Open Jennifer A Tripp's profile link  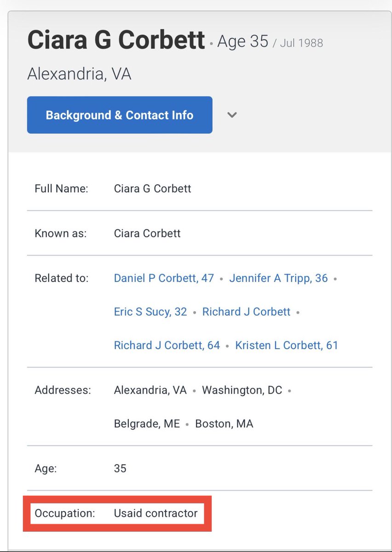(x=278, y=278)
